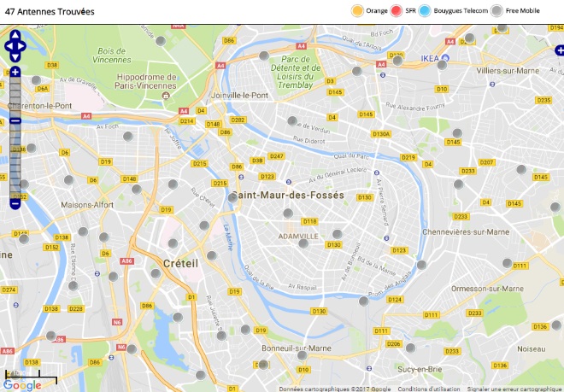Select the antenna marker in Parc du Tremblay

point(264,56)
